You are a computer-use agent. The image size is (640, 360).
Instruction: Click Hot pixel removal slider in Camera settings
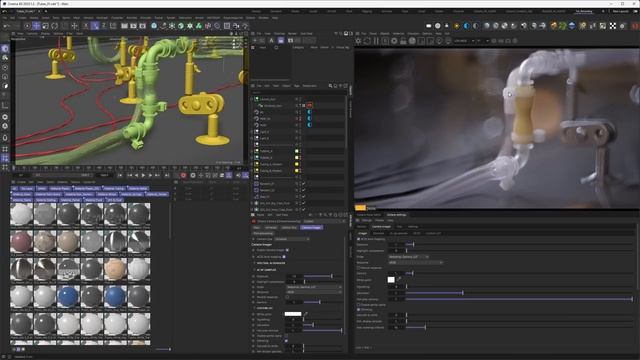518,299
